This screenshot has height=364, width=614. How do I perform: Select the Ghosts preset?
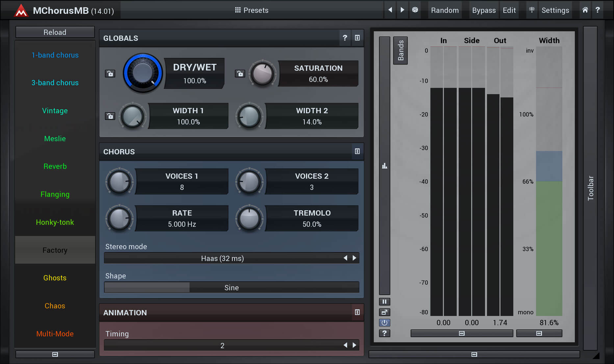(x=55, y=278)
